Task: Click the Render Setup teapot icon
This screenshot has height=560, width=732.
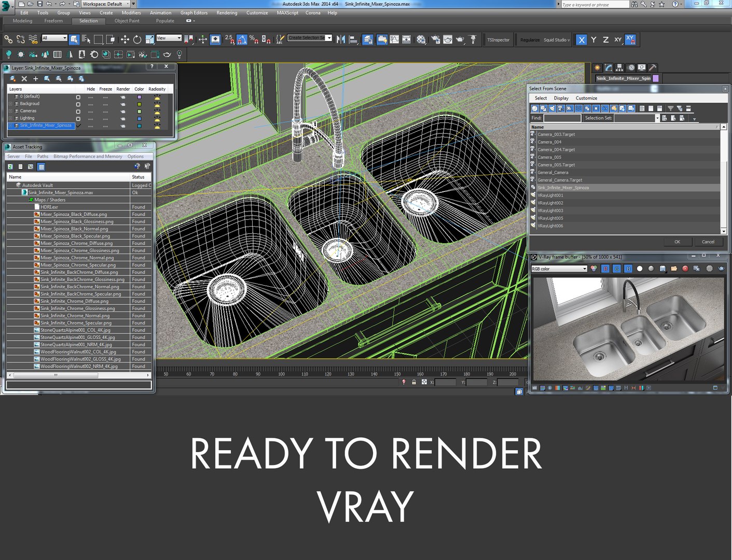Action: click(x=435, y=39)
